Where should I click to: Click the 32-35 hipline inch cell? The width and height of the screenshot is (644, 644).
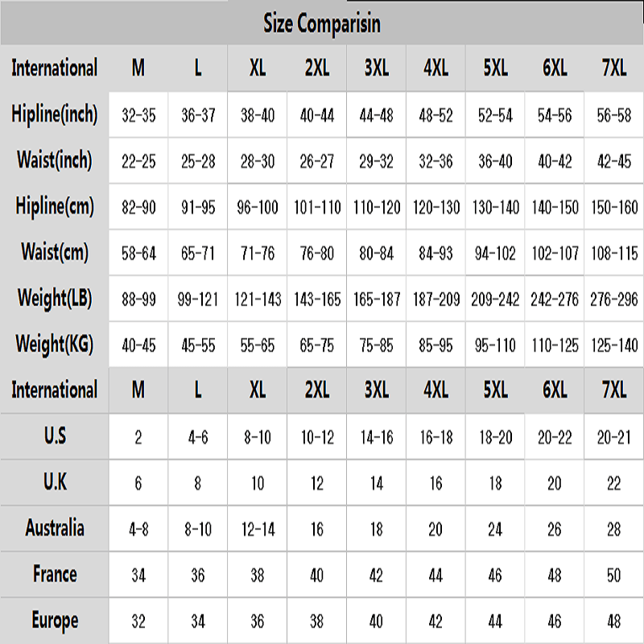pyautogui.click(x=138, y=115)
